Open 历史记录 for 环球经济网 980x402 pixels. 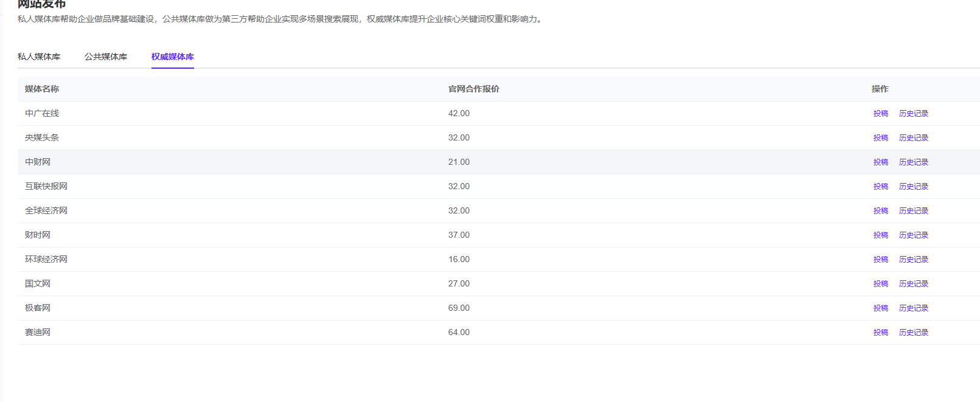[914, 260]
